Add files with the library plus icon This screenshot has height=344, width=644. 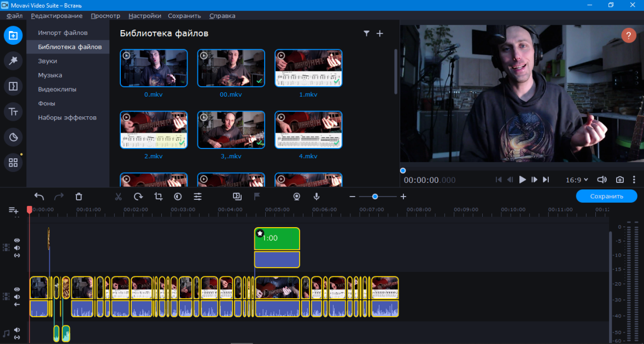(379, 34)
